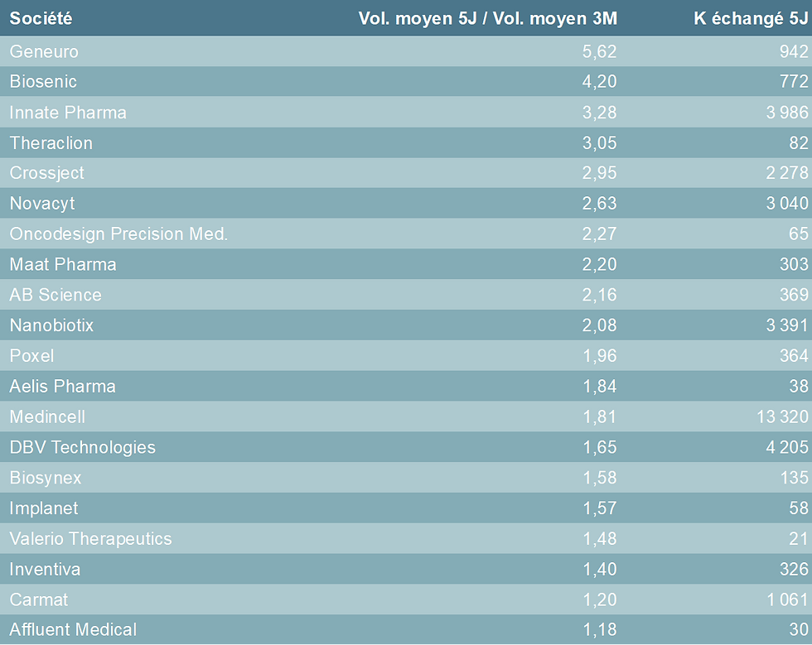Select the Theraclion company name
The height and width of the screenshot is (645, 812).
(x=51, y=143)
